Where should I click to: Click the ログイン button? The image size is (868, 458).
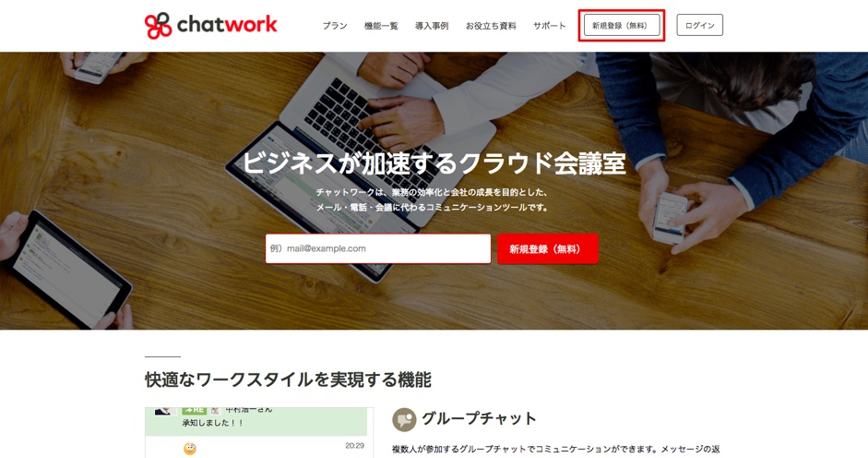[700, 25]
